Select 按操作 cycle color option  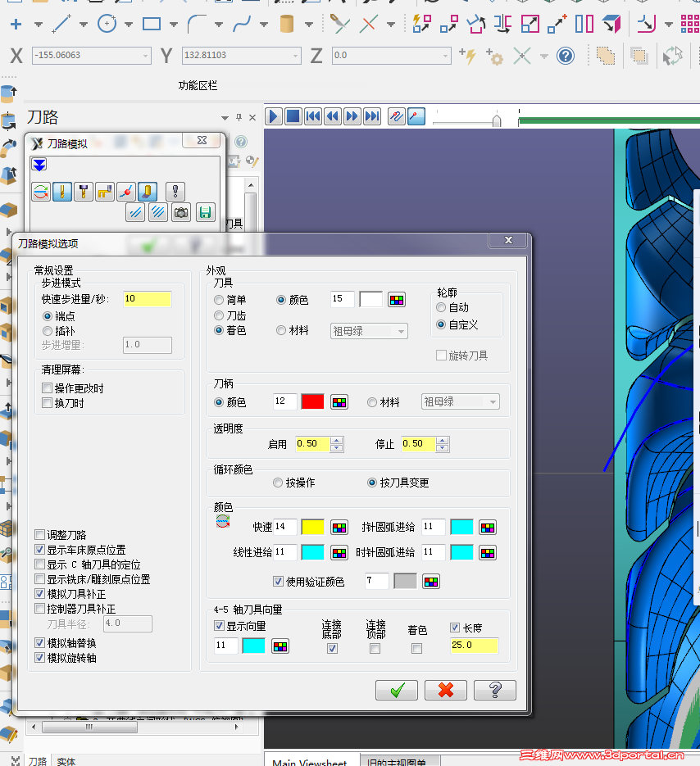[x=278, y=483]
